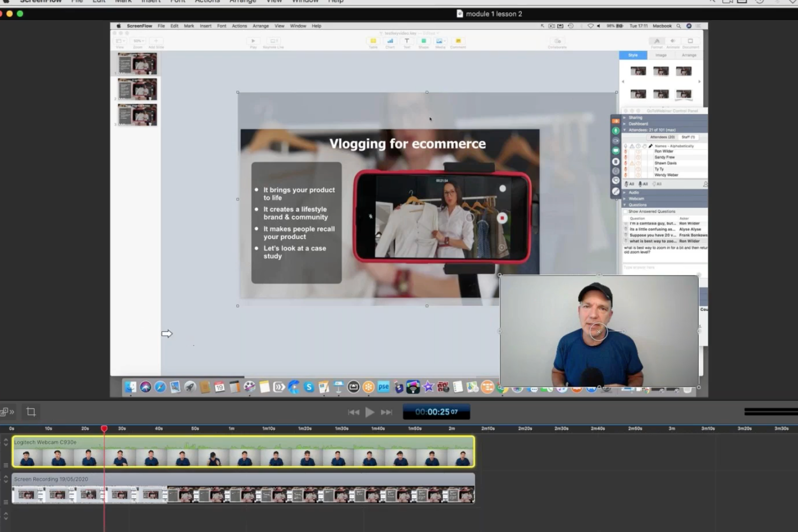Click the rewind-to-start transport button

click(353, 412)
